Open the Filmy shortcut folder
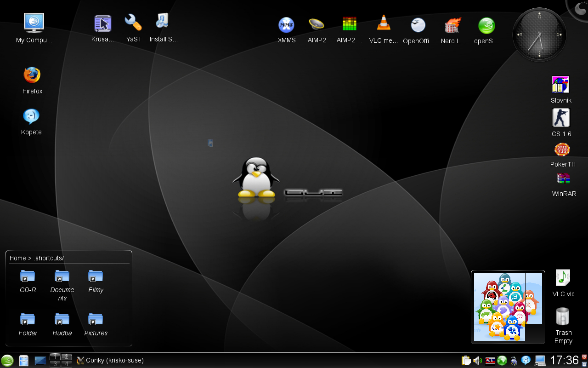Screen dimensions: 588x368 (96, 282)
